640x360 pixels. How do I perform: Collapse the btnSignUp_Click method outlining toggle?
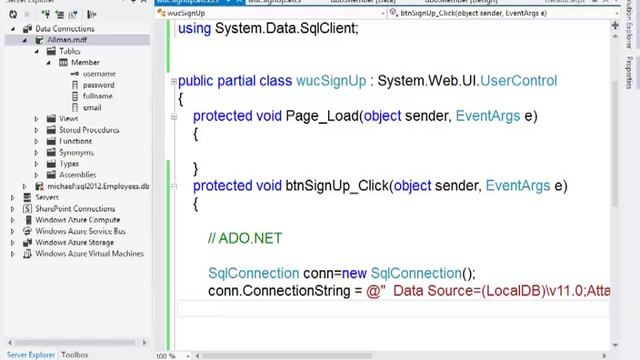coord(174,187)
